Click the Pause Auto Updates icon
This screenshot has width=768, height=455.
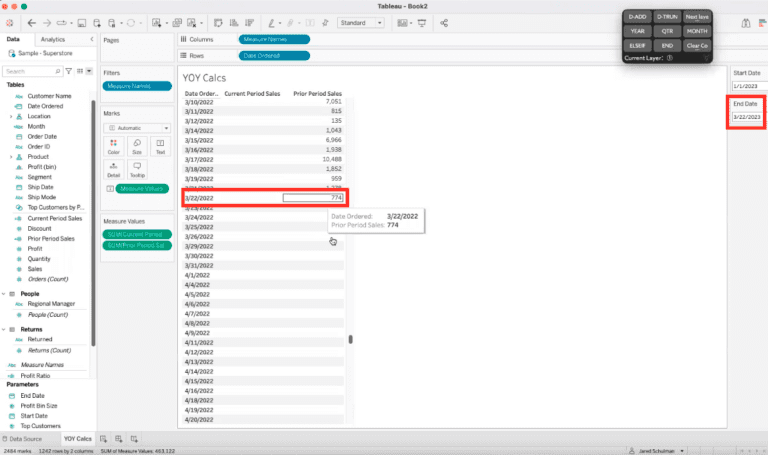pyautogui.click(x=112, y=23)
